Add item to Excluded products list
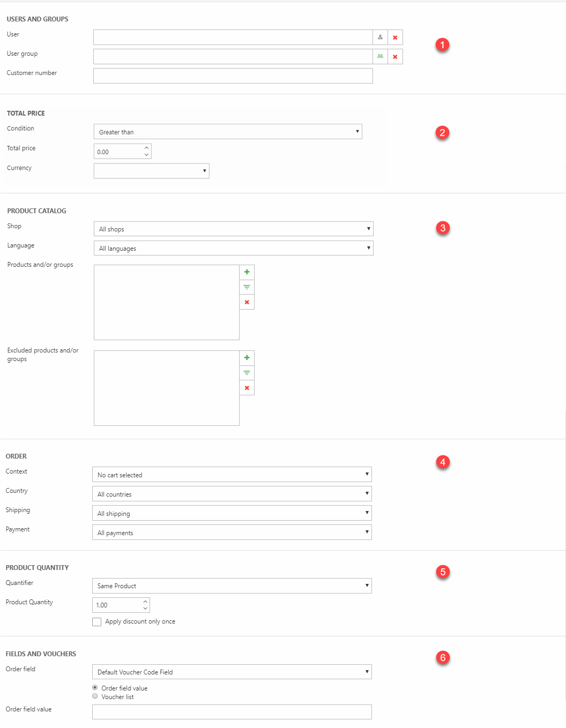566x728 pixels. pyautogui.click(x=247, y=358)
